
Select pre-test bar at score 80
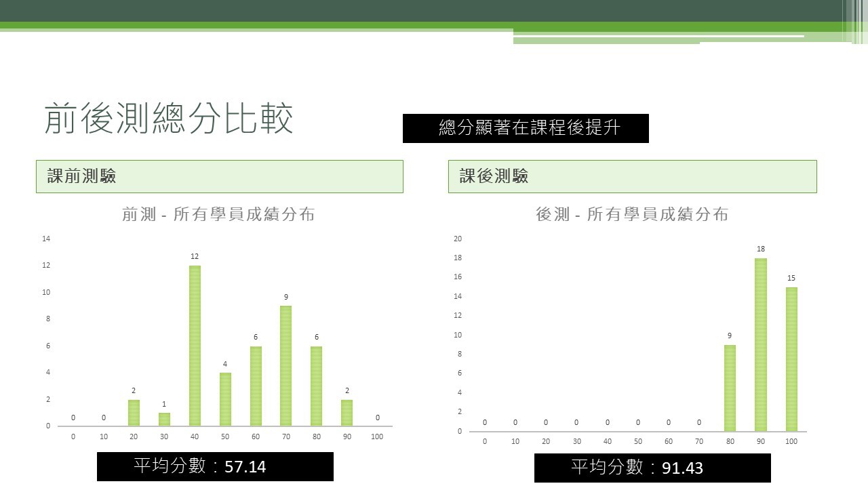coord(316,386)
